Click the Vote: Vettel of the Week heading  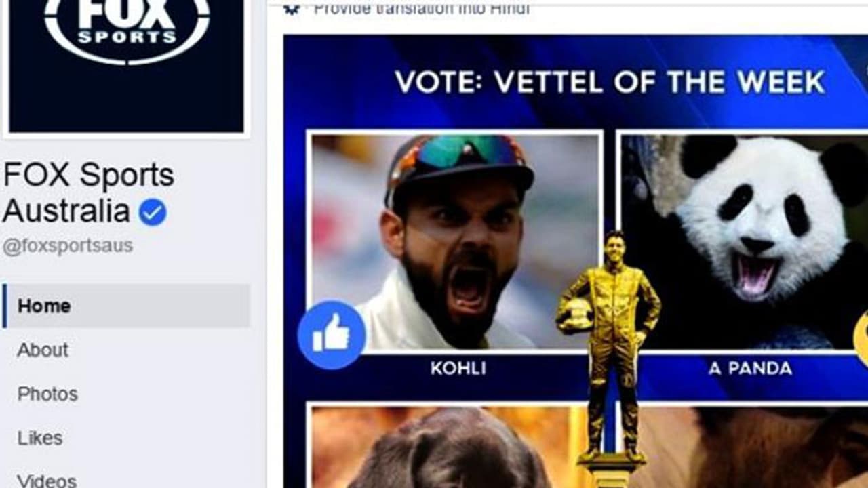[x=610, y=83]
